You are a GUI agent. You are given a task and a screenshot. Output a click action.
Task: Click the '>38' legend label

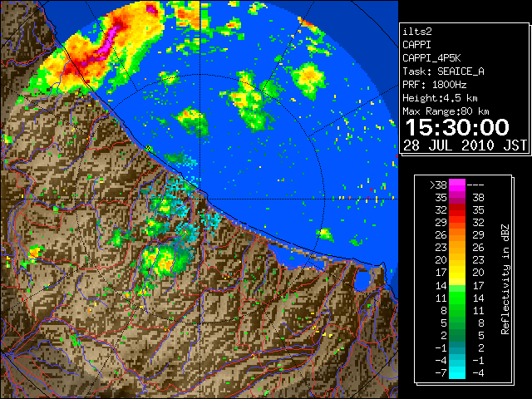(438, 185)
